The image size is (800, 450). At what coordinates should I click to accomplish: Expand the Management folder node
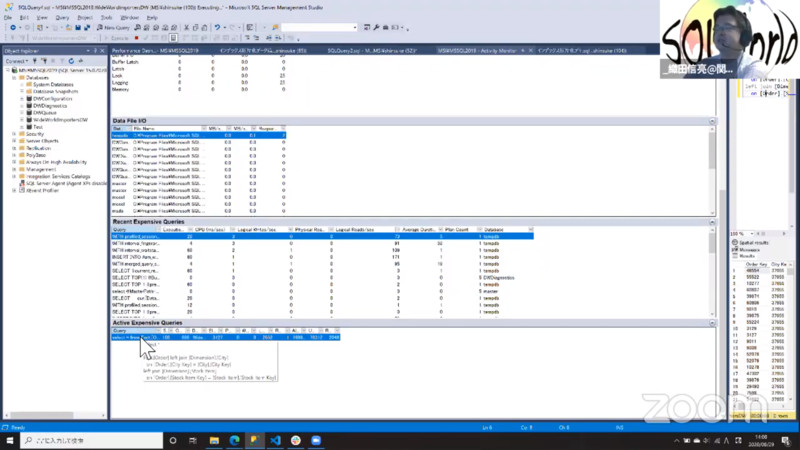[x=14, y=169]
